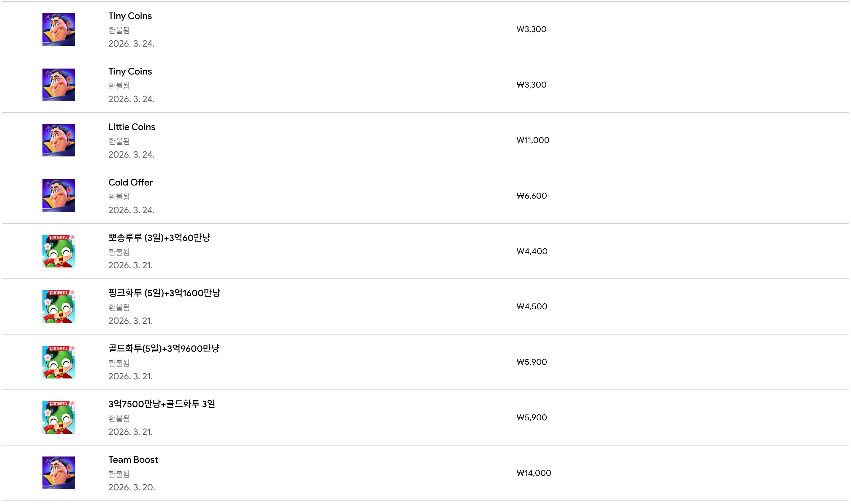Click the pmang icon beside 핑크화투 (5일)
Image resolution: width=851 pixels, height=504 pixels.
[58, 306]
